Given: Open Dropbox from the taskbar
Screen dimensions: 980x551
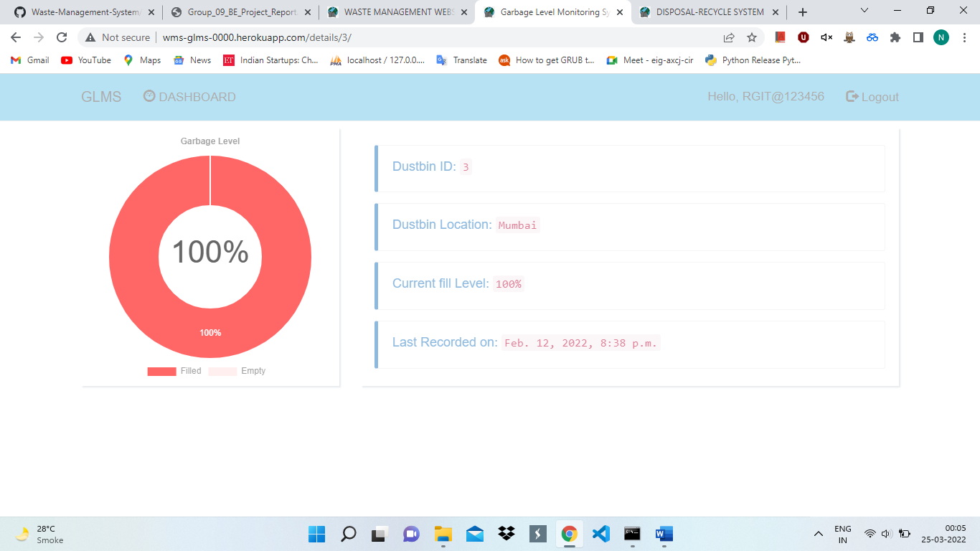Looking at the screenshot, I should (x=506, y=534).
